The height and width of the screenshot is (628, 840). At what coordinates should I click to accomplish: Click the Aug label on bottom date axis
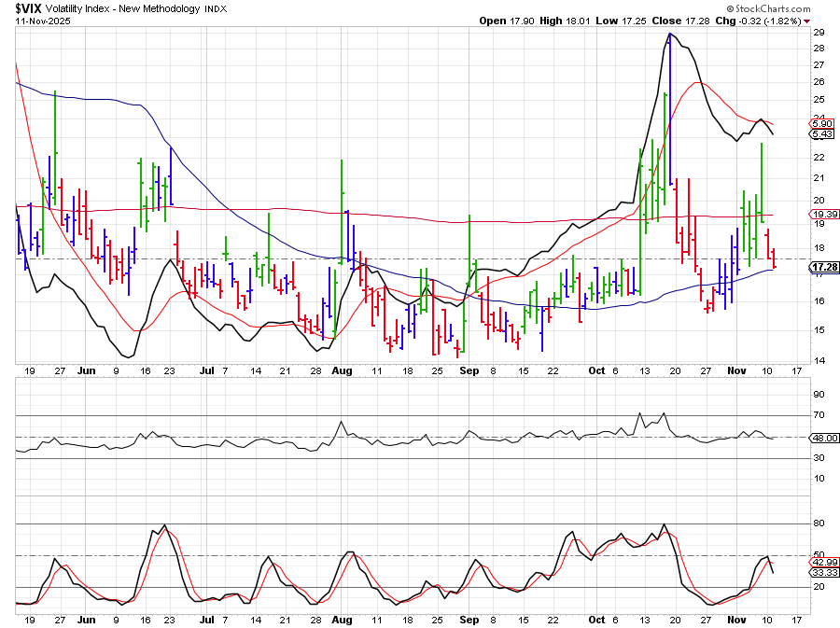click(342, 619)
